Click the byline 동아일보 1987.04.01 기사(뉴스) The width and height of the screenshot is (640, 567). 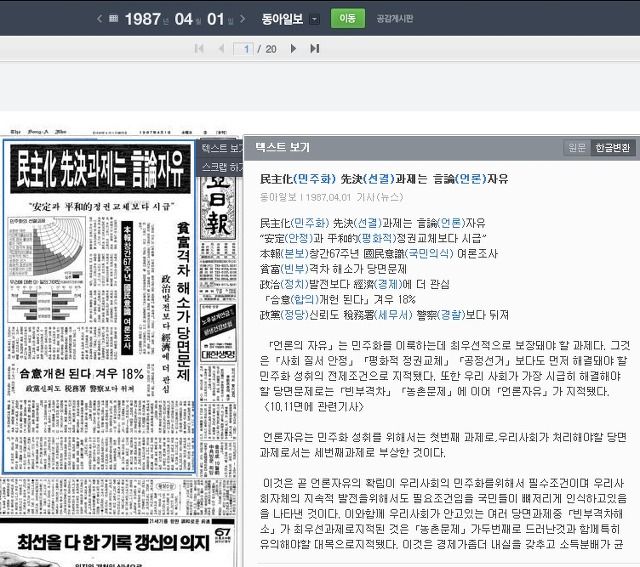(x=331, y=198)
